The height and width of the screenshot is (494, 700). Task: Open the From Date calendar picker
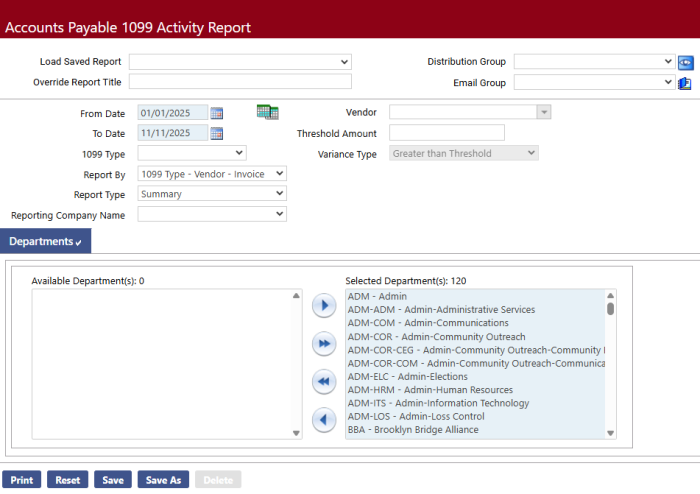pyautogui.click(x=217, y=113)
